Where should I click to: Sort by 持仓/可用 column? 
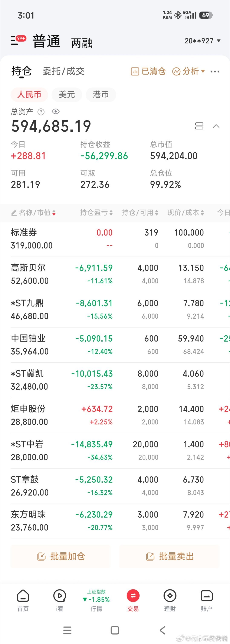pyautogui.click(x=140, y=213)
